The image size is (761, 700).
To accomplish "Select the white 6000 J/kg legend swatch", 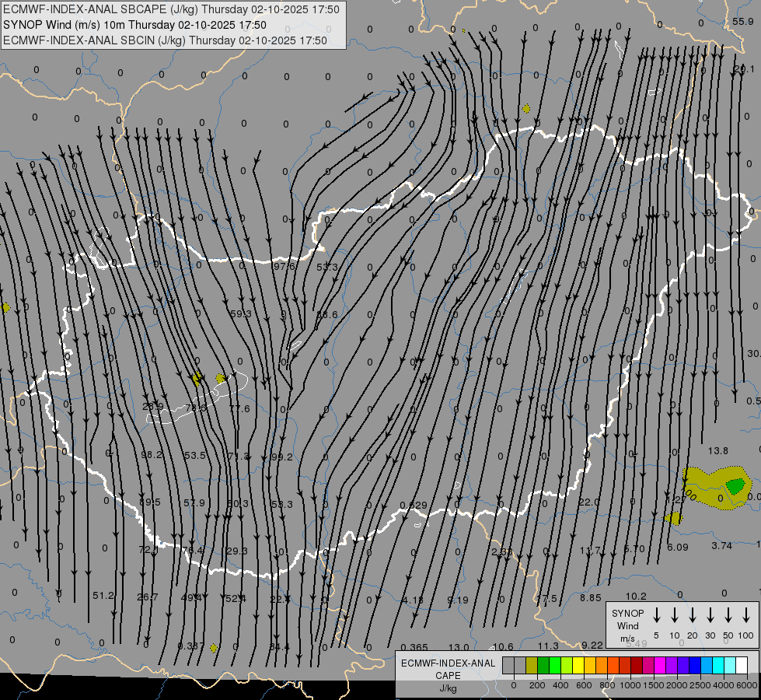I will 742,666.
